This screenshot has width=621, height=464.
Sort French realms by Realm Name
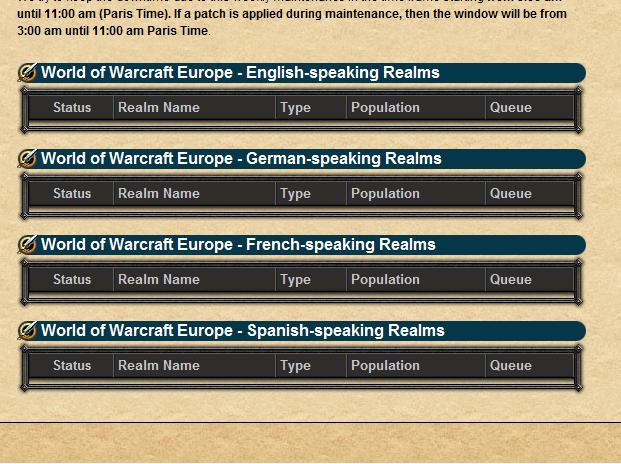coord(159,279)
